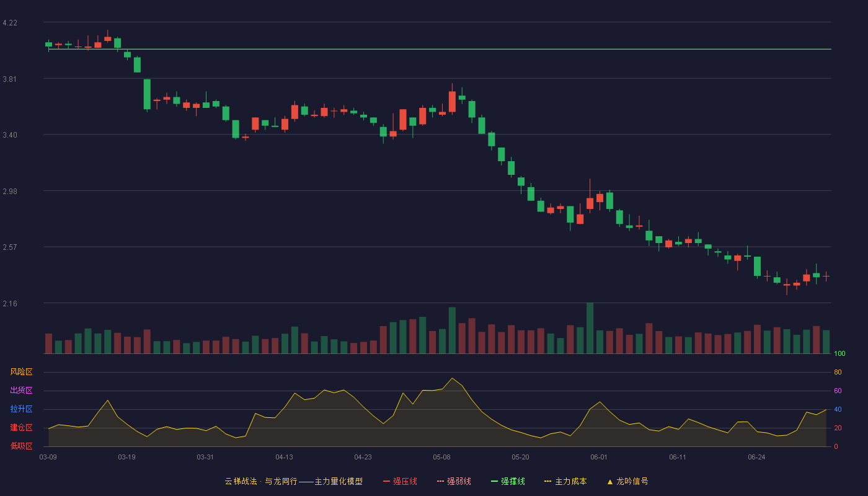Click the 06-01 date label
This screenshot has width=868, height=496.
[x=599, y=457]
